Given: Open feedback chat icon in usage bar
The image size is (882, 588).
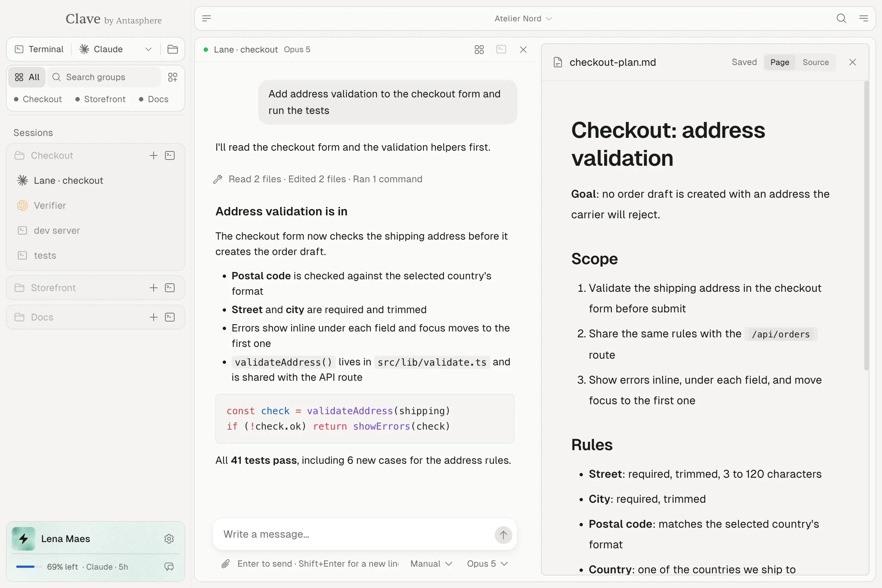Looking at the screenshot, I should pyautogui.click(x=169, y=567).
